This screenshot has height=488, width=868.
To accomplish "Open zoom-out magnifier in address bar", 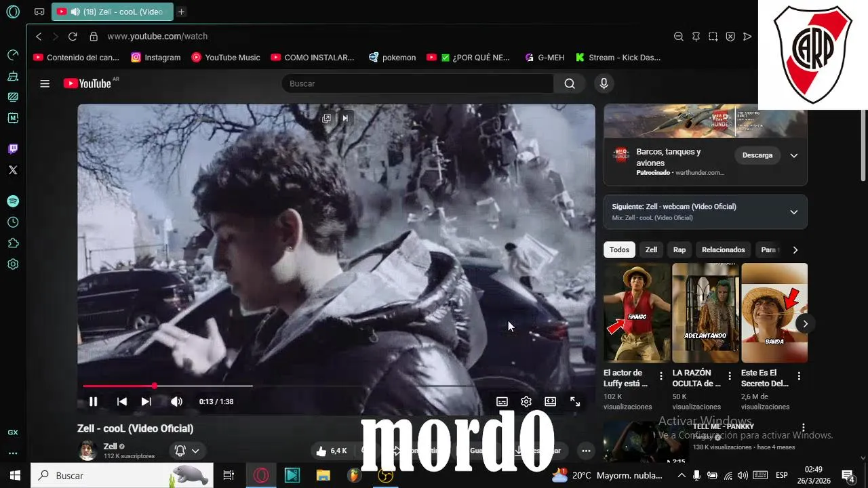I will pos(678,37).
